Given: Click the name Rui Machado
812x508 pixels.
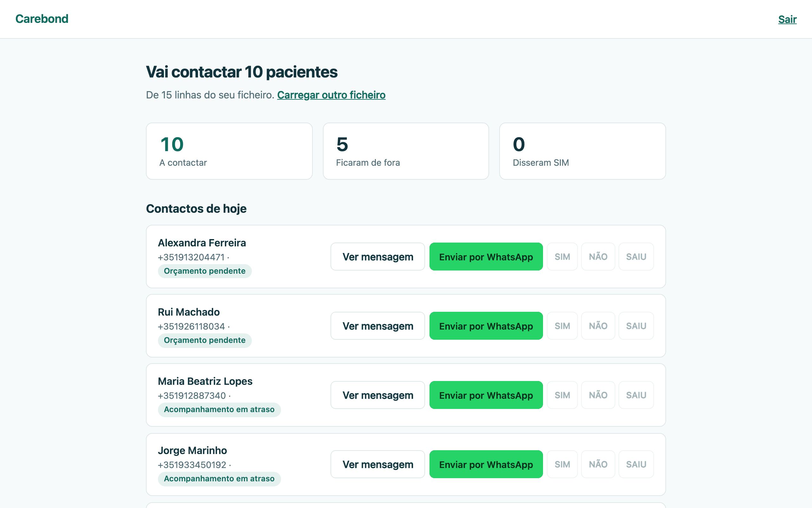Looking at the screenshot, I should 189,312.
